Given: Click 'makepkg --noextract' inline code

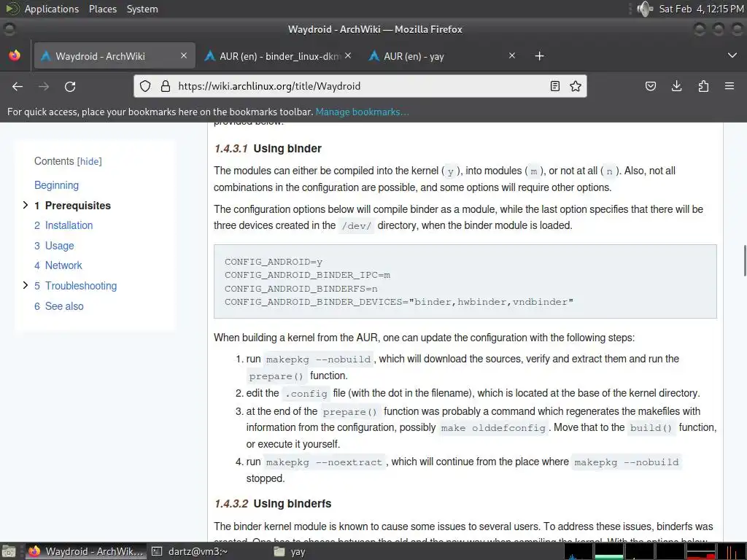Looking at the screenshot, I should click(324, 462).
